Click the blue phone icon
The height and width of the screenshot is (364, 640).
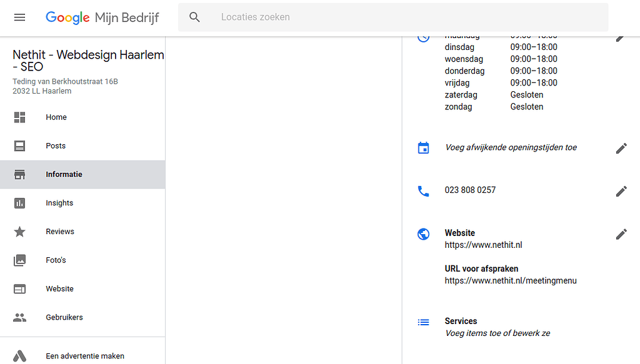coord(423,191)
